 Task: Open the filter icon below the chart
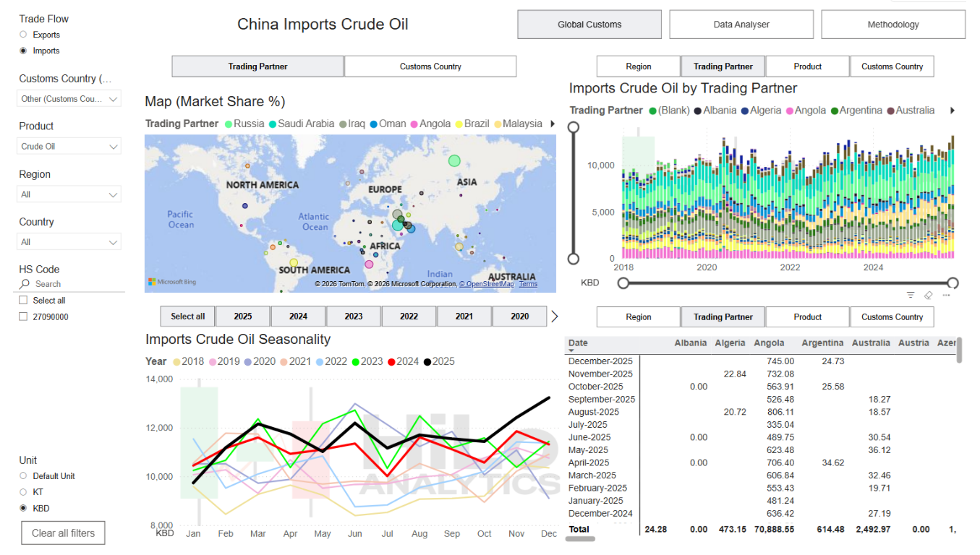(911, 295)
